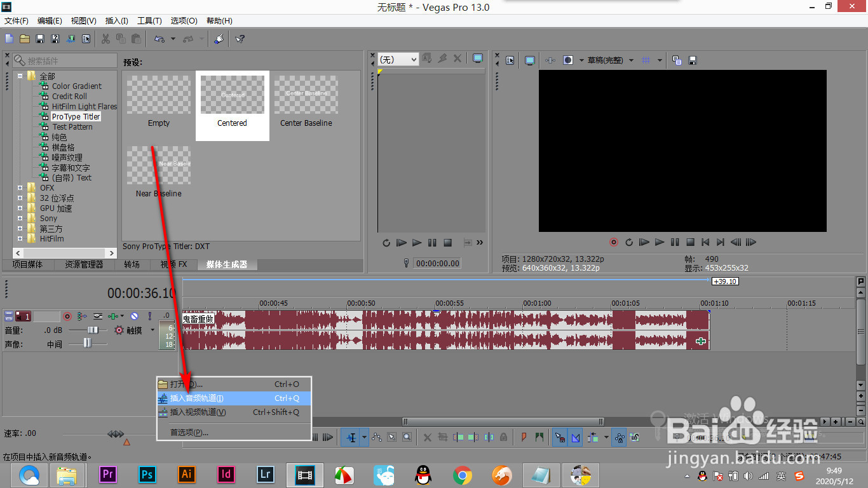The width and height of the screenshot is (868, 488).
Task: Click the preview pause button
Action: [674, 242]
